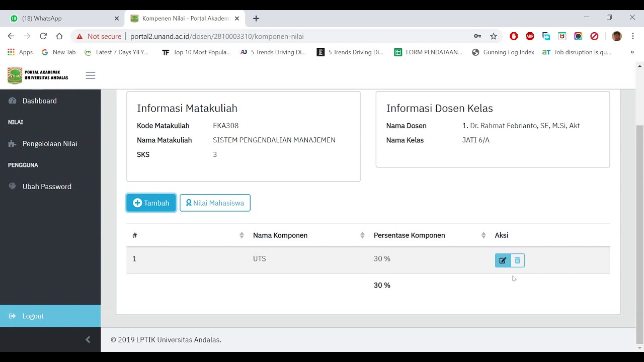Show more bookmarks with double chevron

tap(632, 52)
